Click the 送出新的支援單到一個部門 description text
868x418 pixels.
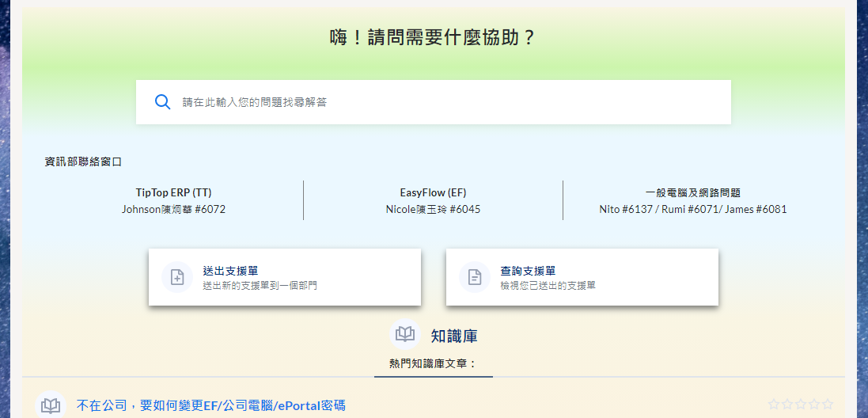(x=260, y=285)
